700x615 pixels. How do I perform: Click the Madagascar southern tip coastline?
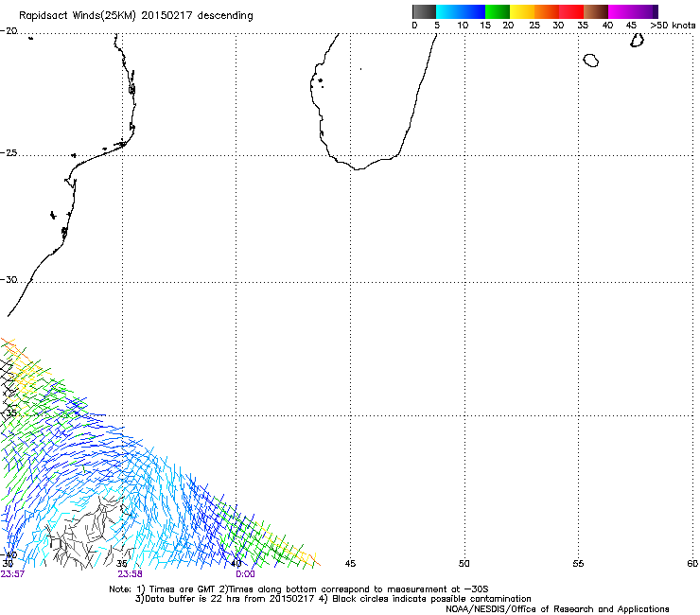358,168
